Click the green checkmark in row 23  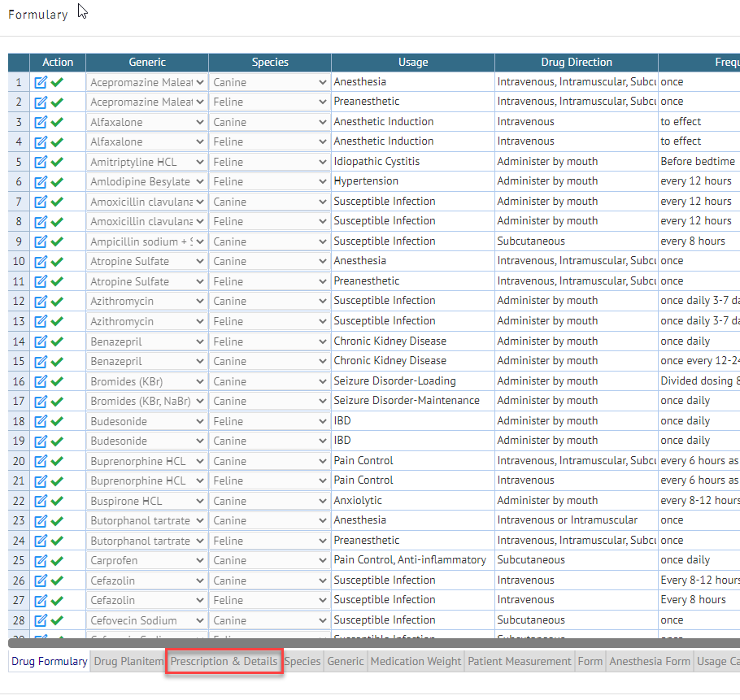(x=57, y=521)
